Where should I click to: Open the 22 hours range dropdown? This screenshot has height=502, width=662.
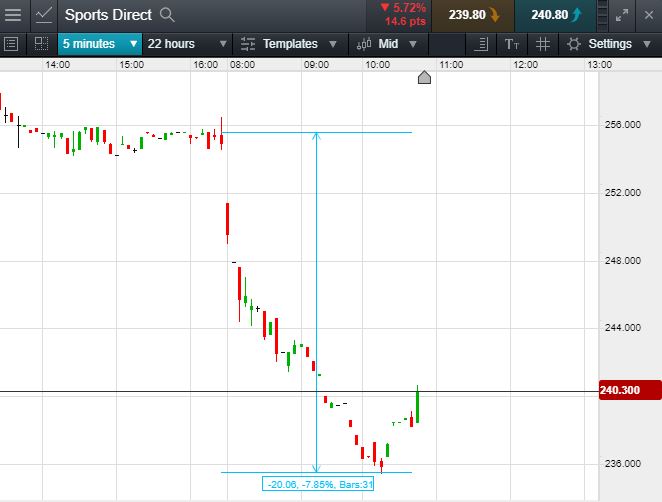pos(187,44)
